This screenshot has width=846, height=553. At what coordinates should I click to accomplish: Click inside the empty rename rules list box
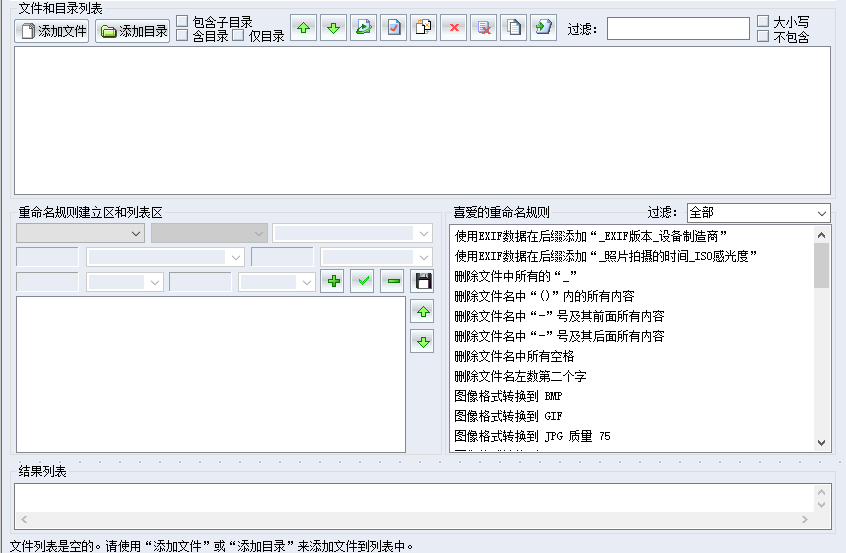coord(211,374)
